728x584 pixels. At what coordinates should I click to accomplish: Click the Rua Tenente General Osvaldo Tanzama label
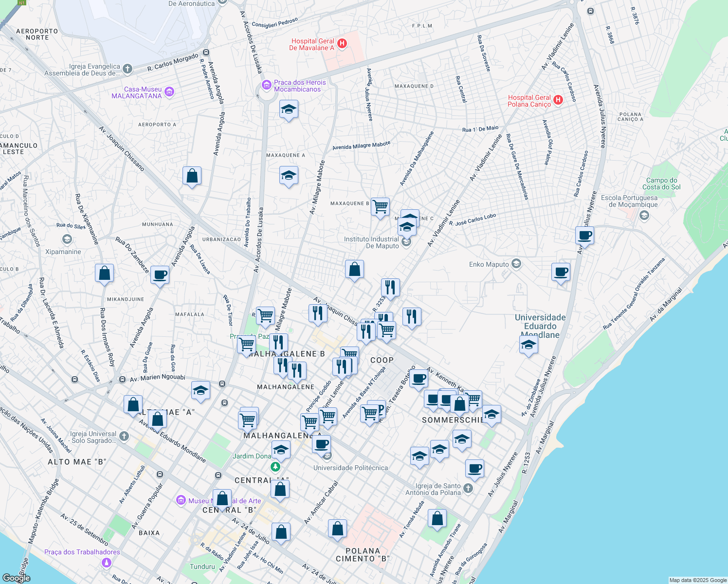pyautogui.click(x=634, y=293)
